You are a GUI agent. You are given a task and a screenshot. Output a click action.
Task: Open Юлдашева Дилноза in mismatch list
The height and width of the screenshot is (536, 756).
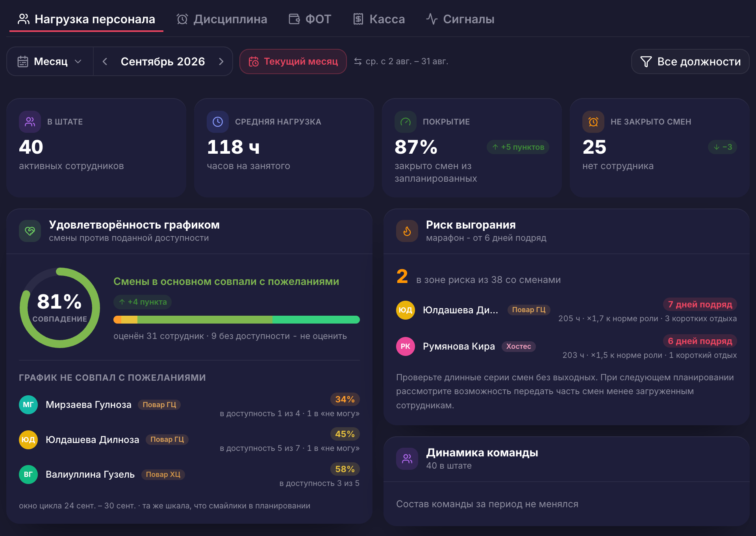pyautogui.click(x=189, y=440)
